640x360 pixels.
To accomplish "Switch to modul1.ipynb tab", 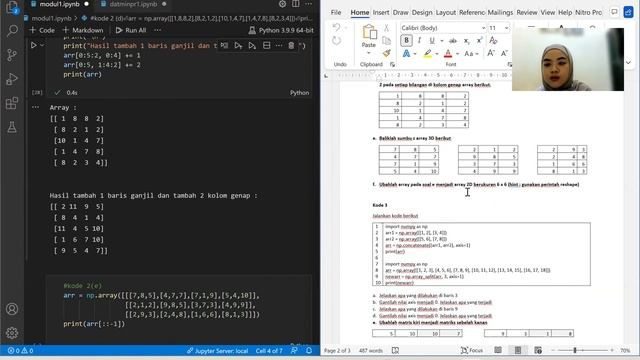I will tap(59, 4).
